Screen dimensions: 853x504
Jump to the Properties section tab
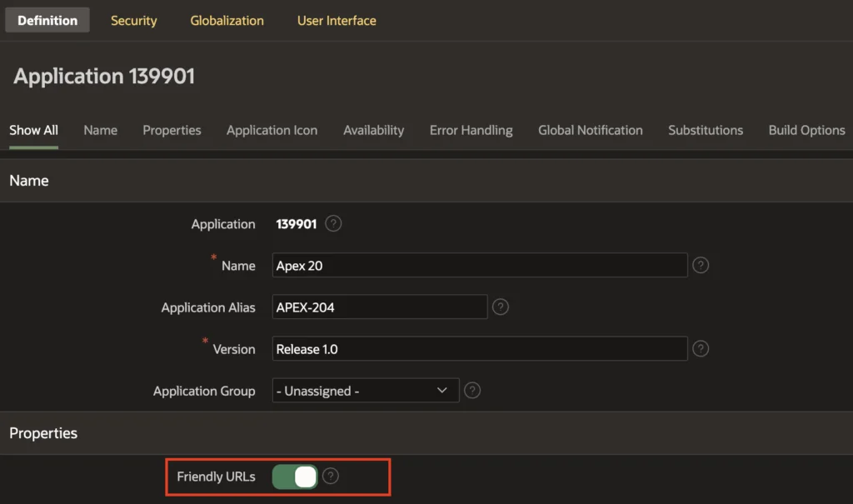pyautogui.click(x=172, y=131)
